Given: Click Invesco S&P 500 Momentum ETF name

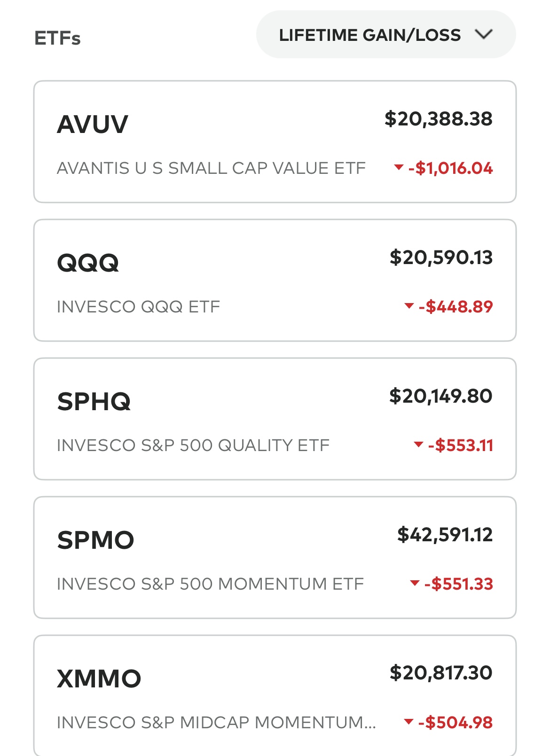Looking at the screenshot, I should point(210,584).
